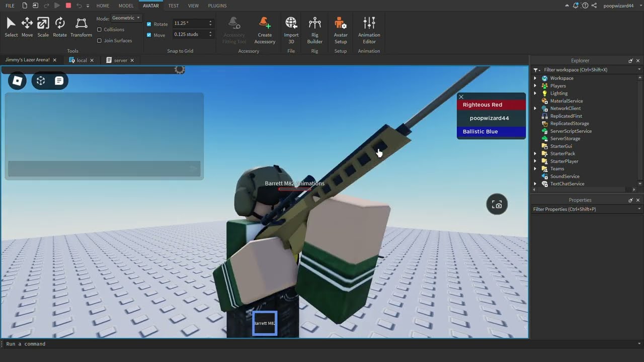Collapse the ribbon with the up arrow

click(566, 6)
